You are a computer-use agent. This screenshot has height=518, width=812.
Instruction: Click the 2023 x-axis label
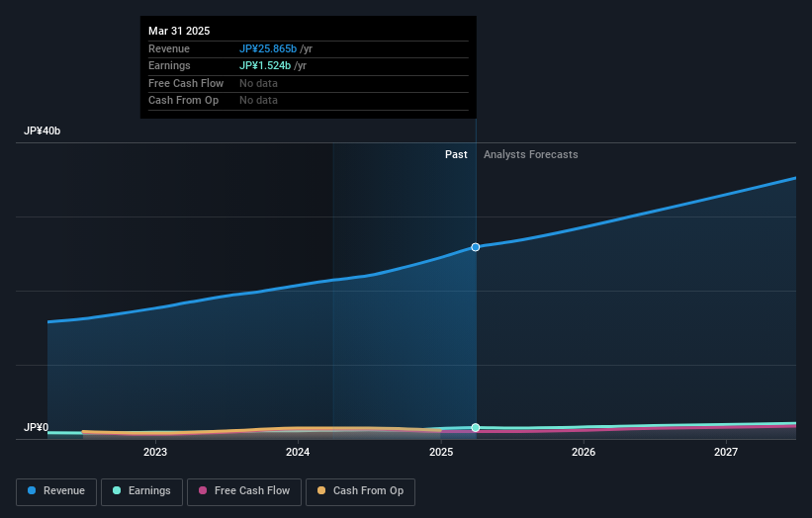[x=155, y=453]
